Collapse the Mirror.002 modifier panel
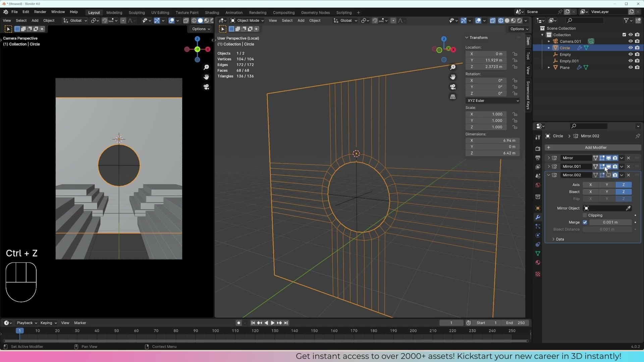The width and height of the screenshot is (644, 362). [549, 175]
